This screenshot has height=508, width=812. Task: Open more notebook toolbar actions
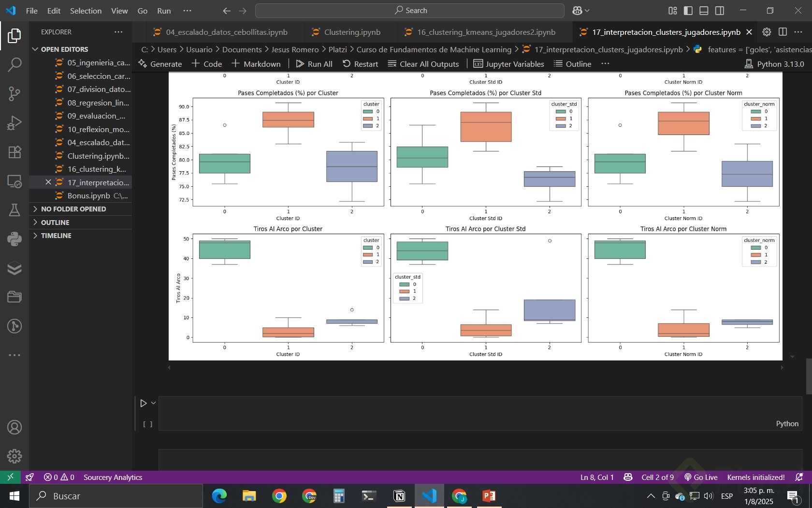(x=605, y=64)
